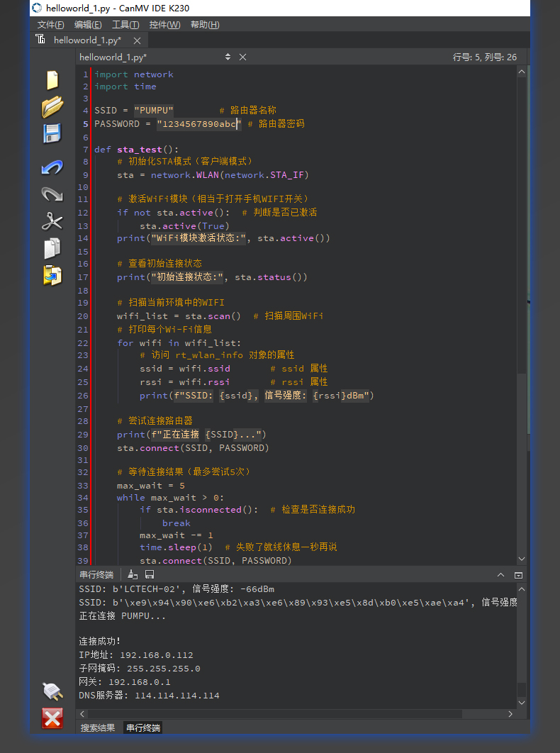Undo the last edit with blue arrow

point(52,167)
